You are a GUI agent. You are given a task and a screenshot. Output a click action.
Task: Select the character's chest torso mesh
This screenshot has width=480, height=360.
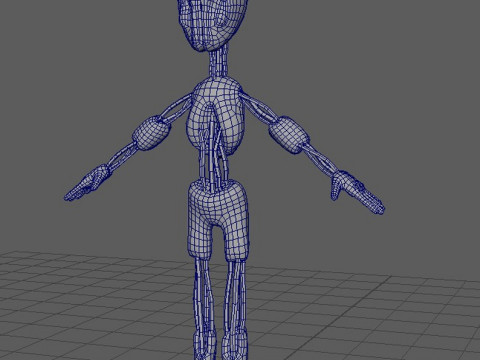(x=217, y=115)
